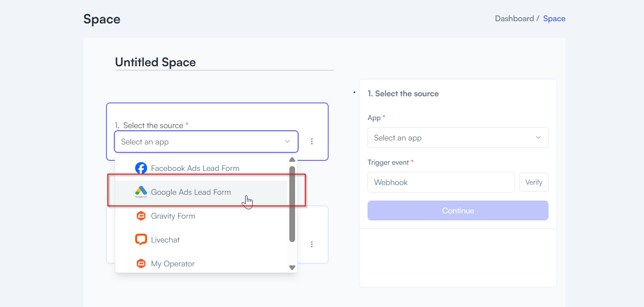Open the three-dot menu on the second card
The width and height of the screenshot is (644, 307).
pyautogui.click(x=312, y=244)
